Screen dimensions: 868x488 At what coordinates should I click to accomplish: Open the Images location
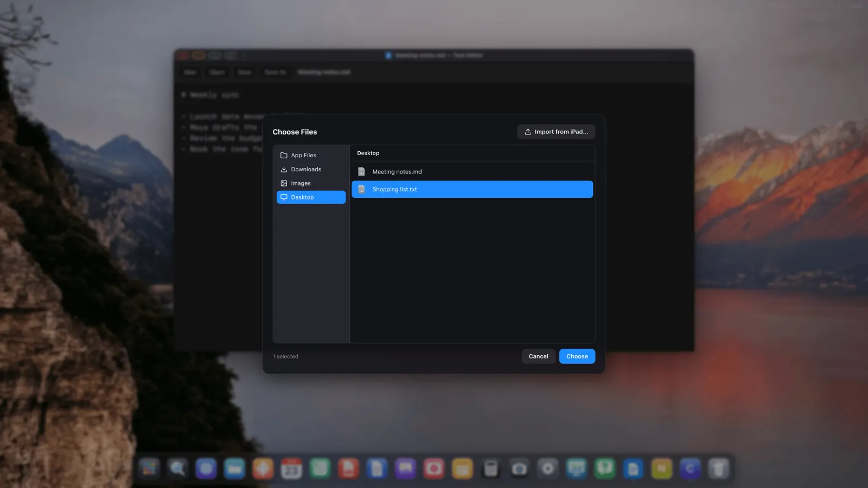[311, 183]
